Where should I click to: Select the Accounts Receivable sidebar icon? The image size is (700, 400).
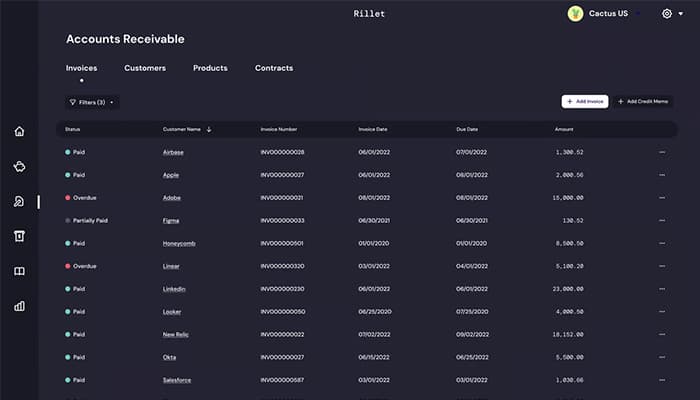19,202
